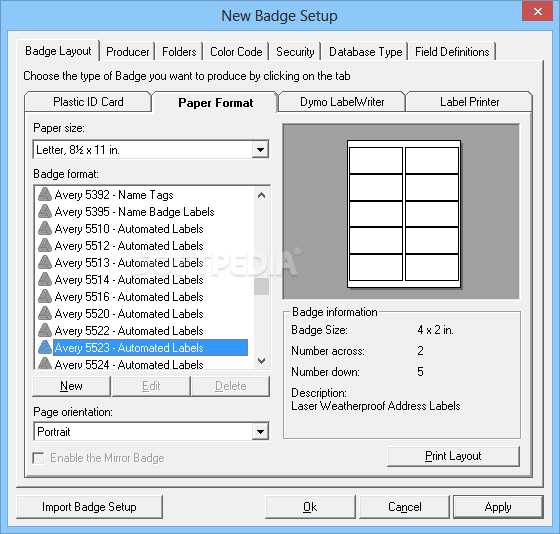Confirm with the Ok button
560x534 pixels.
click(310, 507)
